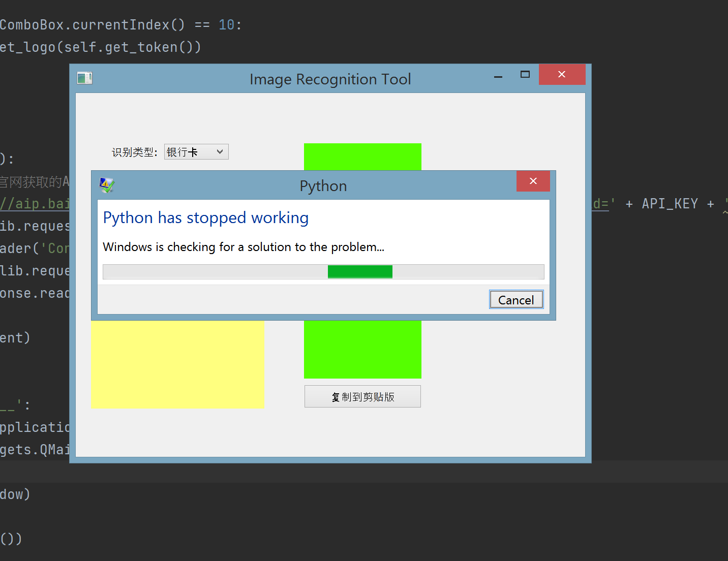Cancel the Python error dialog
Image resolution: width=728 pixels, height=561 pixels.
tap(516, 300)
